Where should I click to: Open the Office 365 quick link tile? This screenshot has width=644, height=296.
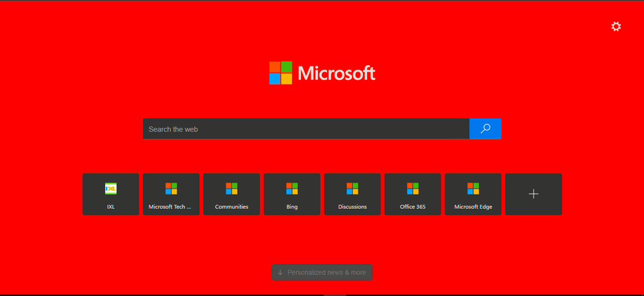click(413, 194)
